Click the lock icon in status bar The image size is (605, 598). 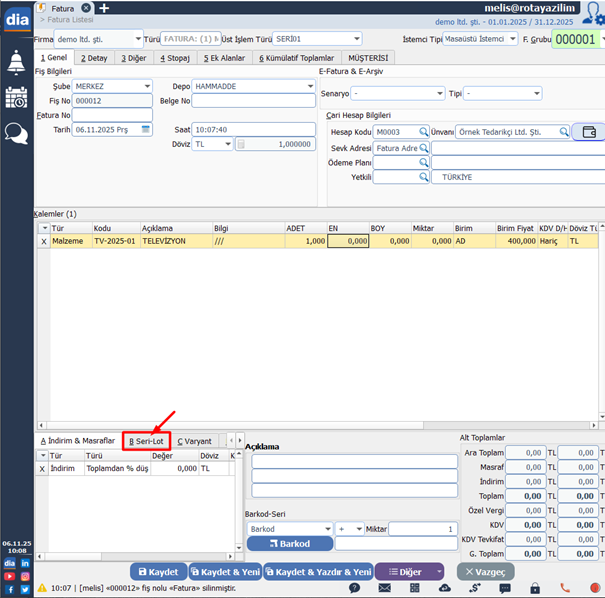pyautogui.click(x=535, y=589)
